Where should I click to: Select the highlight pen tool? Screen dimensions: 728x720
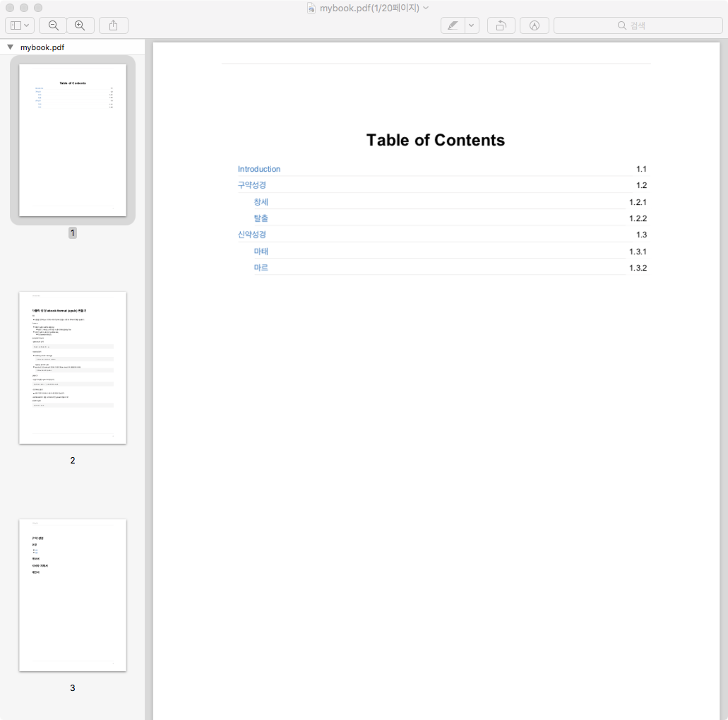[453, 25]
